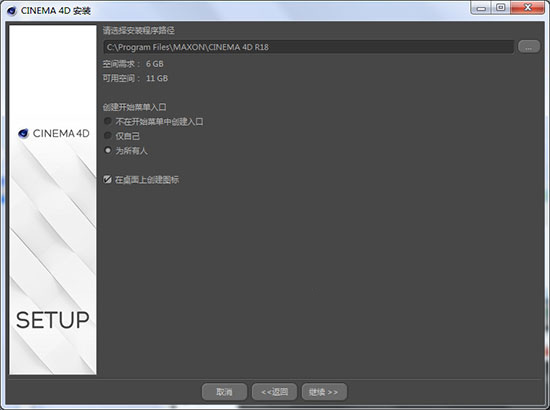Click the CINEMA 4D logo in the sidebar
Viewport: 550px width, 410px height.
pos(54,133)
